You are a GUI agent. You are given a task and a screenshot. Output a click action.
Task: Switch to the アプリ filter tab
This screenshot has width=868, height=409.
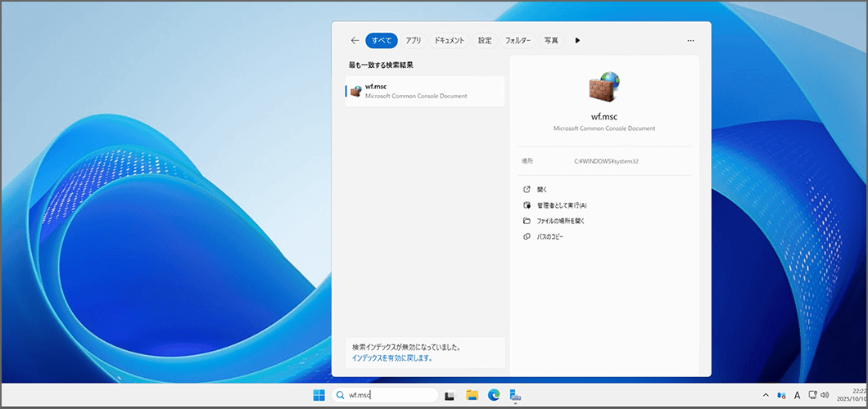414,40
